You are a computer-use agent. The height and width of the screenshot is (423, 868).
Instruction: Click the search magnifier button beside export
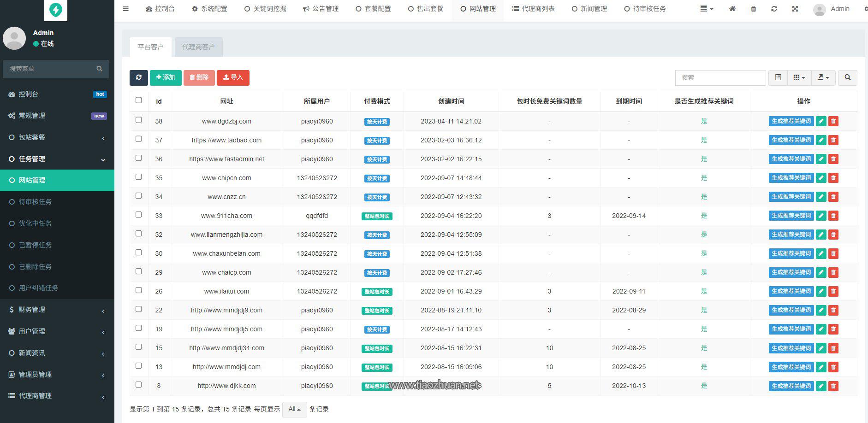[x=848, y=77]
